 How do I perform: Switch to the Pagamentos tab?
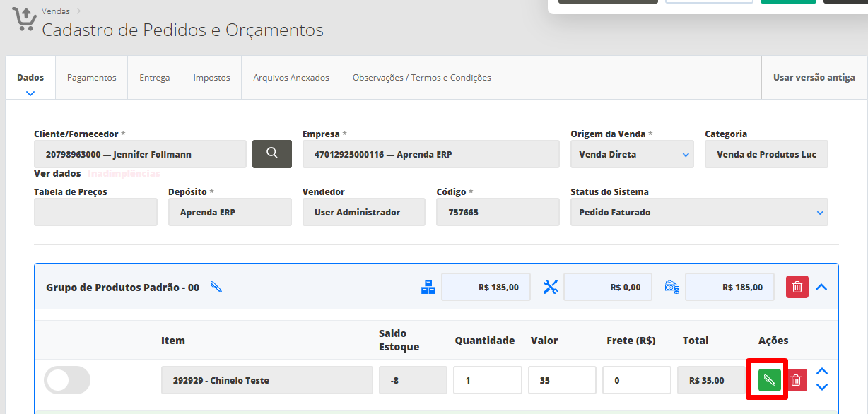click(91, 78)
